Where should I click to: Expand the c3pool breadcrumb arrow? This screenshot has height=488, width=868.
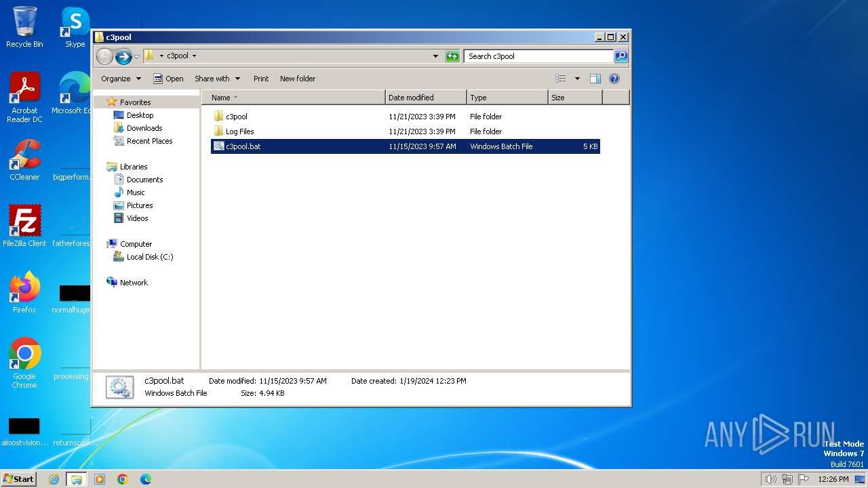point(194,56)
